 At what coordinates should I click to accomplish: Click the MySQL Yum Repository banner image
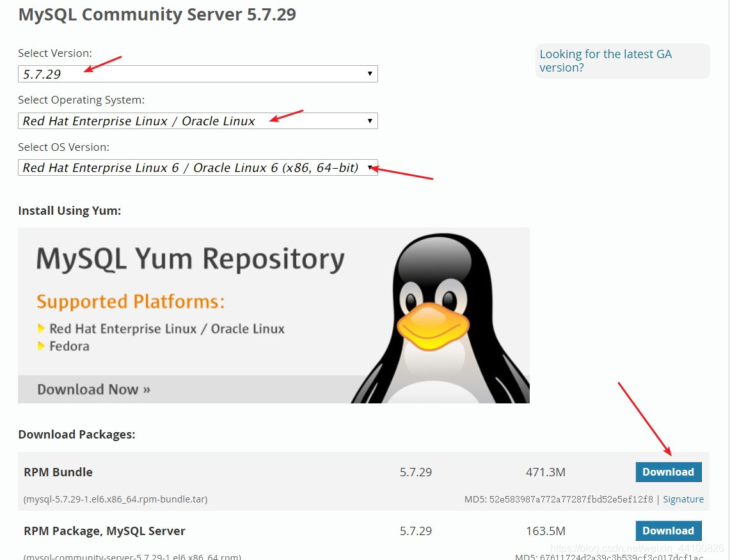pyautogui.click(x=274, y=315)
